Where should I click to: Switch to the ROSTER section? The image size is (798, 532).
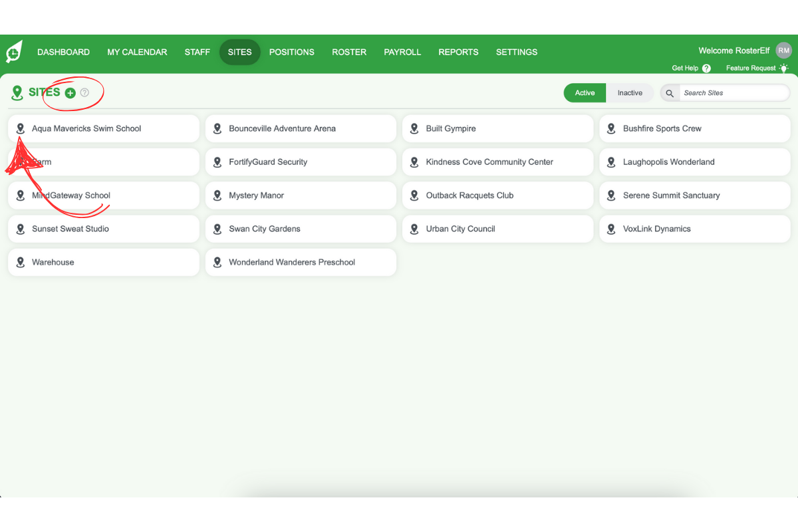pyautogui.click(x=349, y=52)
